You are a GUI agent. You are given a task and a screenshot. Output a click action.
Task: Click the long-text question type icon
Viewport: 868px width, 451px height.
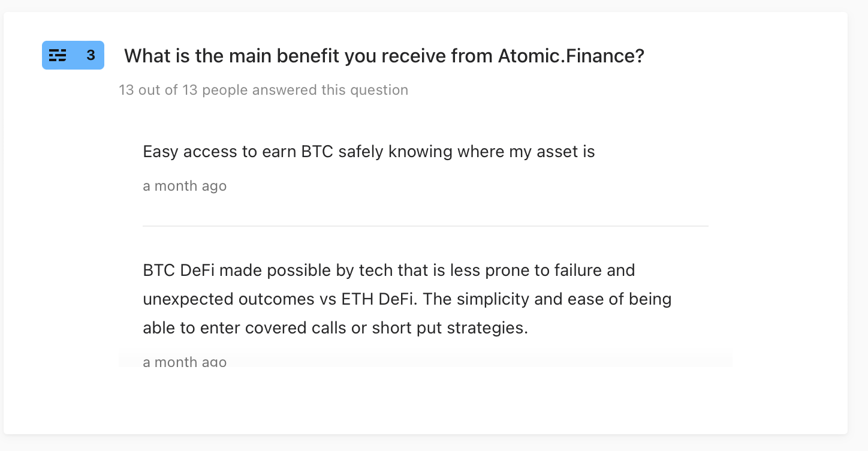pos(58,55)
